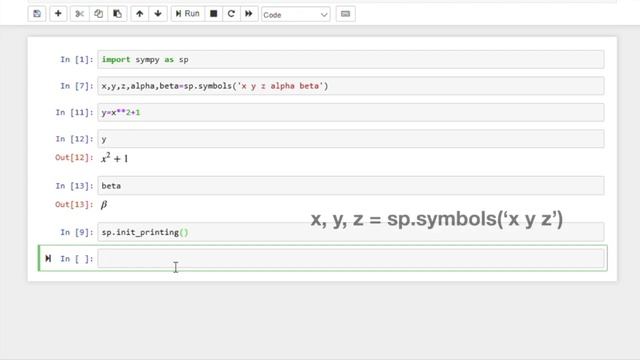Click the Out[12] prompt label

[74, 158]
